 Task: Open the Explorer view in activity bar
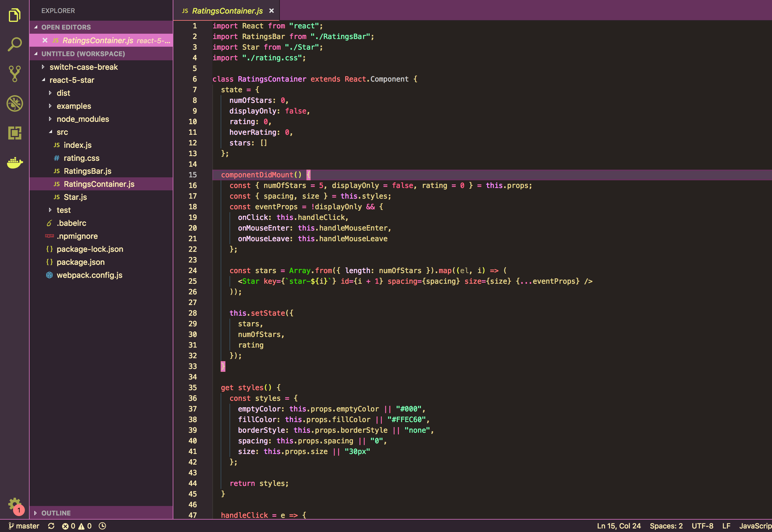click(x=14, y=15)
